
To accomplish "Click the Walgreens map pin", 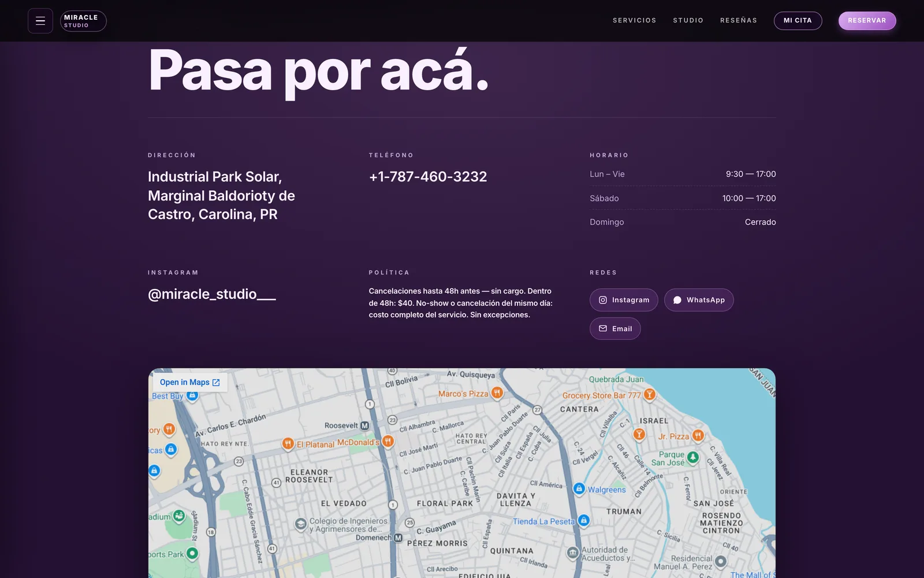I will pos(579,489).
